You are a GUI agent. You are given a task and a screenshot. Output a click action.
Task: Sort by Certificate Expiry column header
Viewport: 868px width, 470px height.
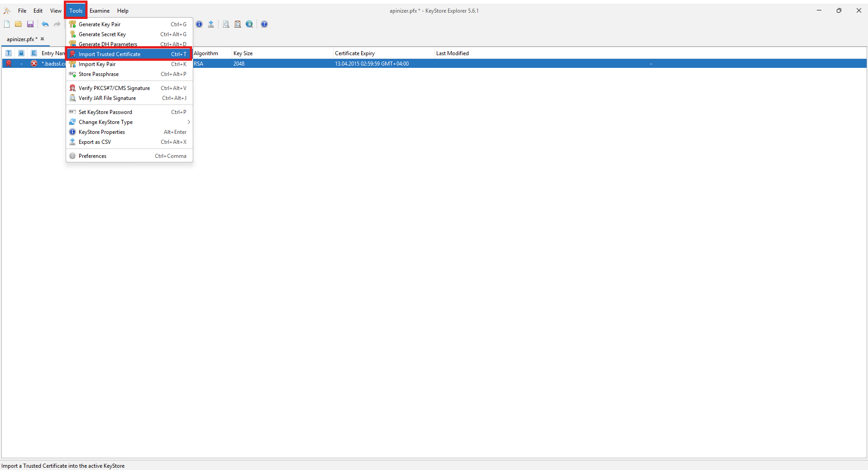click(x=384, y=53)
